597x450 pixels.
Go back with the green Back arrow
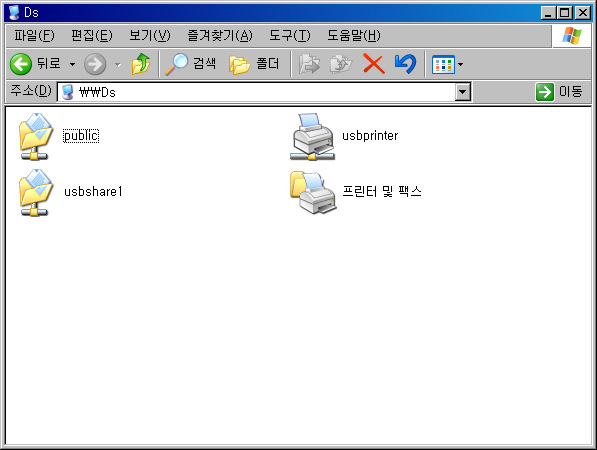(21, 64)
